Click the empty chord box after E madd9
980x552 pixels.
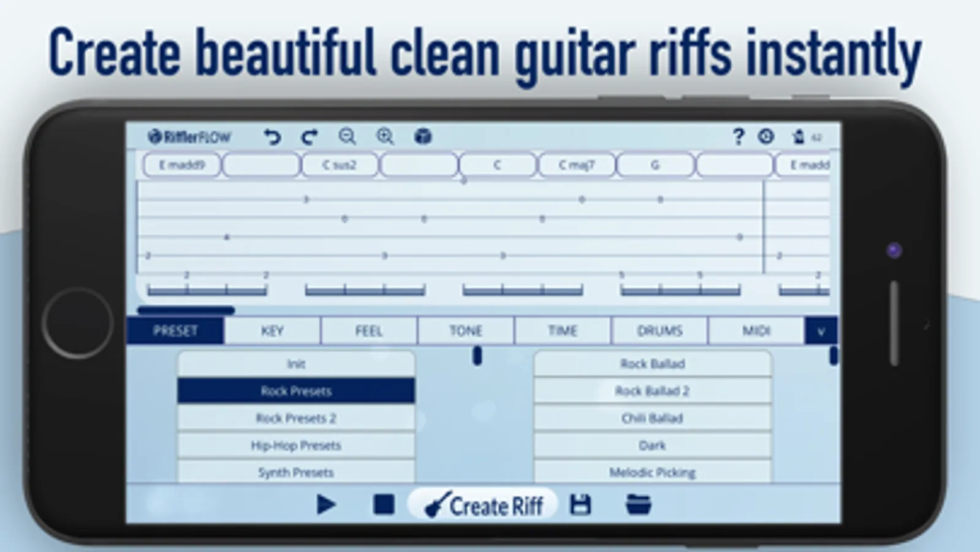pos(260,165)
